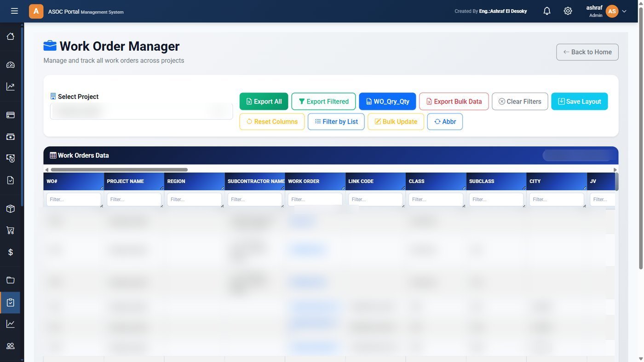Sort by CITY column header
Screen dimensions: 644x362
click(x=557, y=181)
